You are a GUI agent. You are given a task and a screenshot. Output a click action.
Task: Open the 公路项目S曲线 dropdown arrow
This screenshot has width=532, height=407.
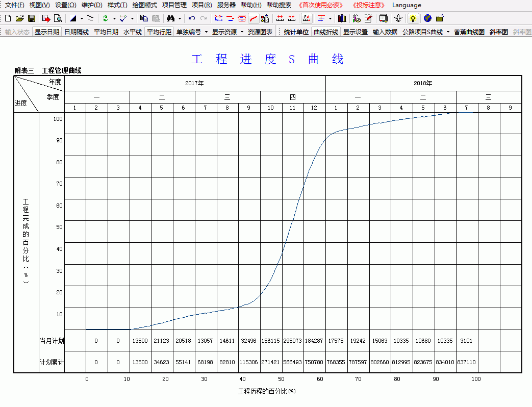[448, 32]
